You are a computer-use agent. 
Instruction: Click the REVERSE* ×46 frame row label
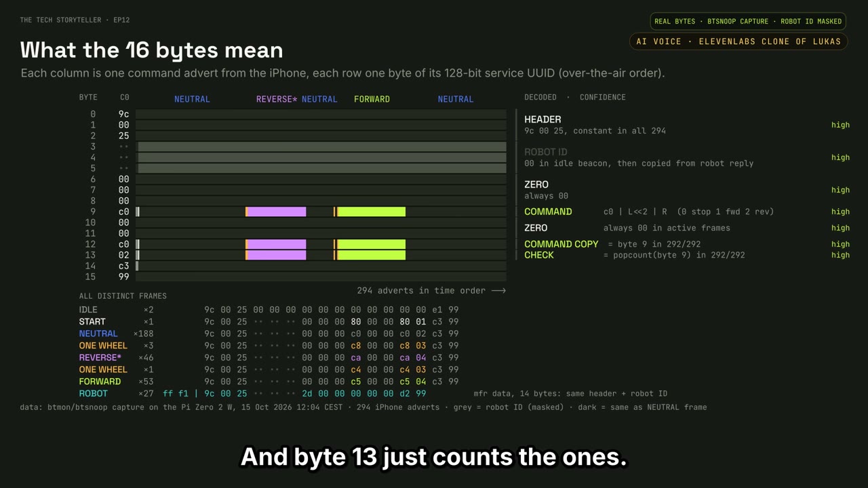pos(100,358)
